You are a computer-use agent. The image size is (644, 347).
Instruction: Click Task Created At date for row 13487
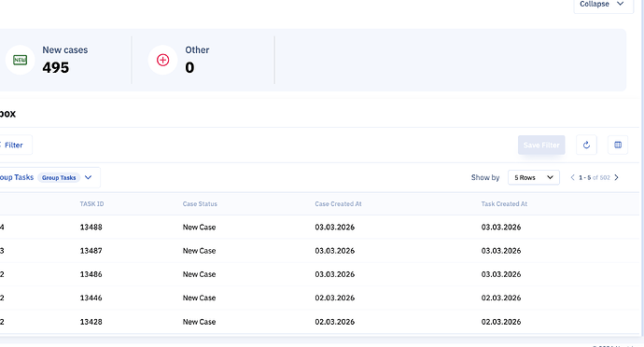501,251
